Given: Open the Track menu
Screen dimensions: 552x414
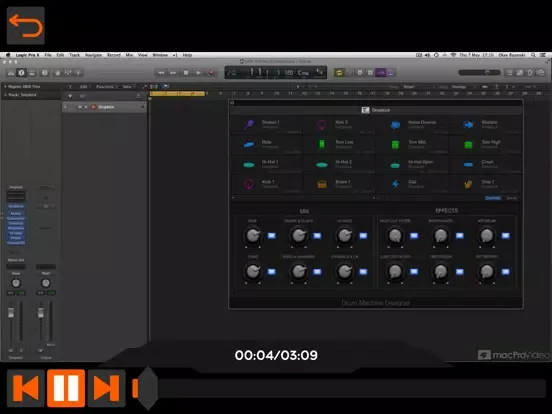Looking at the screenshot, I should click(x=74, y=55).
